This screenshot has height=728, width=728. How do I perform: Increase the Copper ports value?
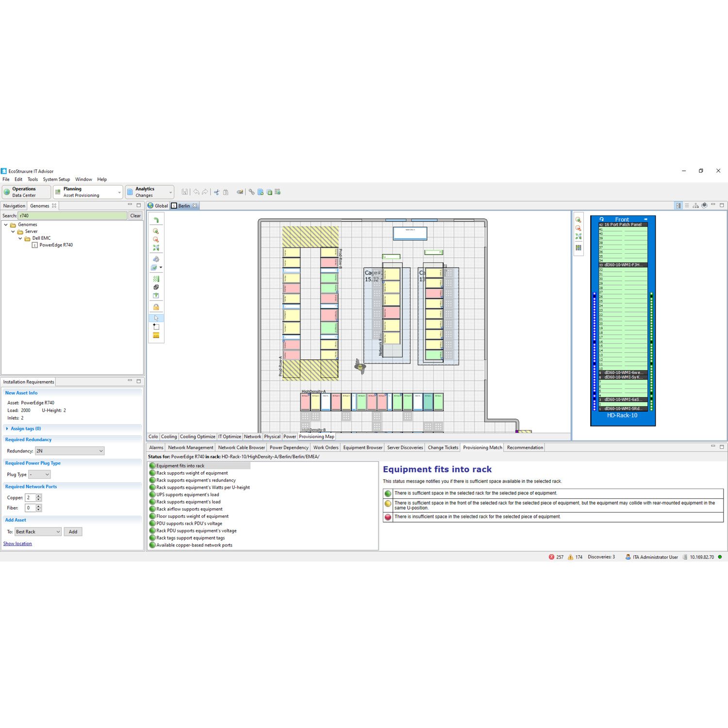pyautogui.click(x=39, y=496)
